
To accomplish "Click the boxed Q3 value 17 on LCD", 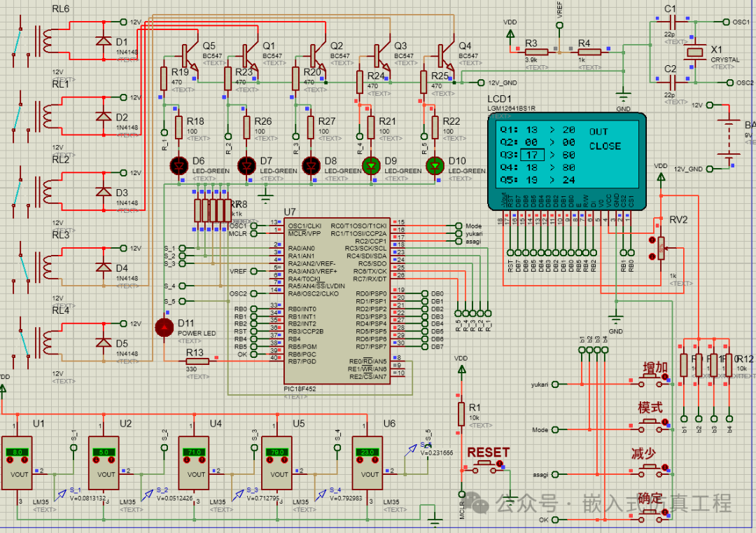I will tap(532, 155).
